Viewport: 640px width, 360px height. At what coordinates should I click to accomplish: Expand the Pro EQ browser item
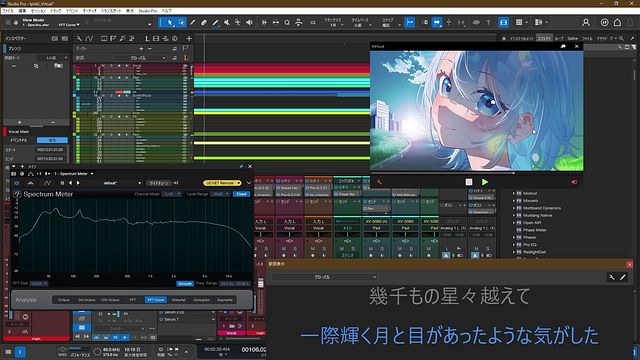tap(514, 245)
